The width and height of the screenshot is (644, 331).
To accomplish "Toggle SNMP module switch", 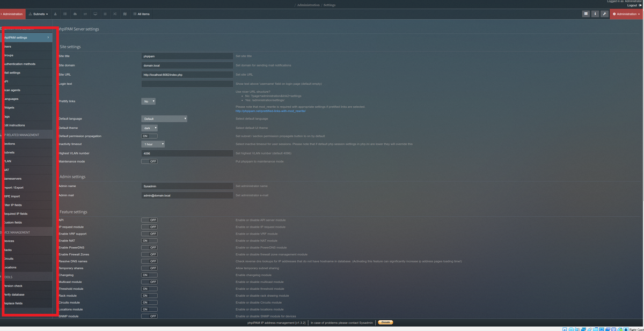I will 149,317.
